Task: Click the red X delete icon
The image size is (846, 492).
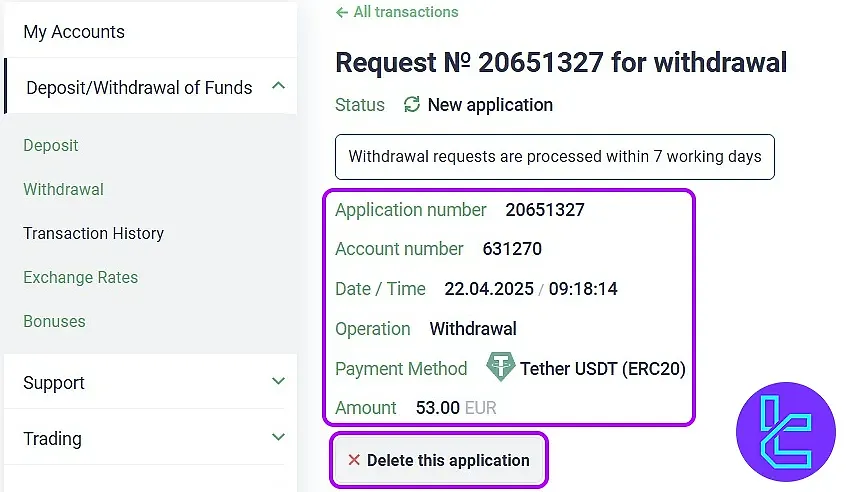Action: [354, 461]
